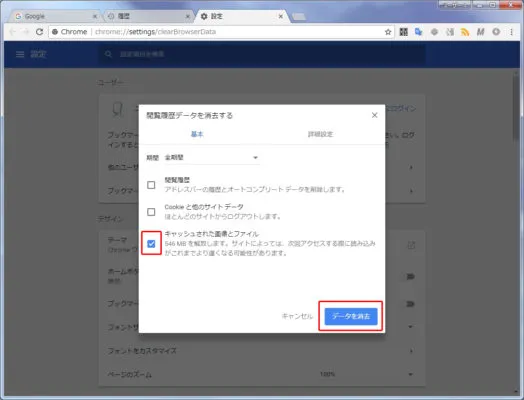This screenshot has width=524, height=400.
Task: Click the Chrome site info icon in the address bar
Action: 55,32
